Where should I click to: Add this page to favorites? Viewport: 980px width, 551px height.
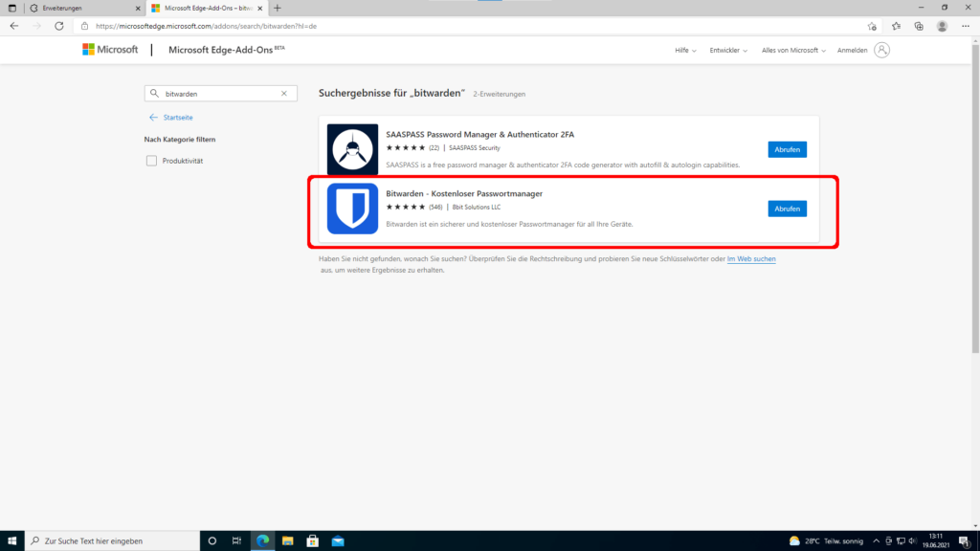pos(872,26)
